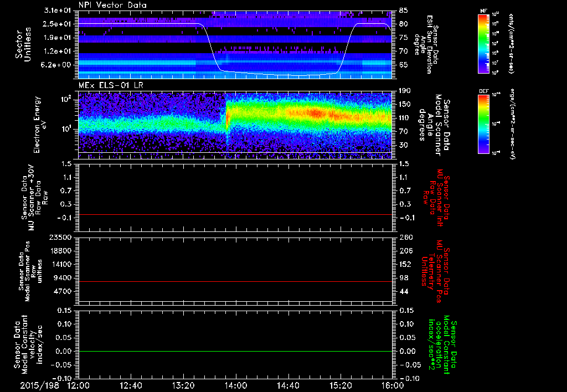Click the '1.2e+01' sector tick label

pos(58,51)
